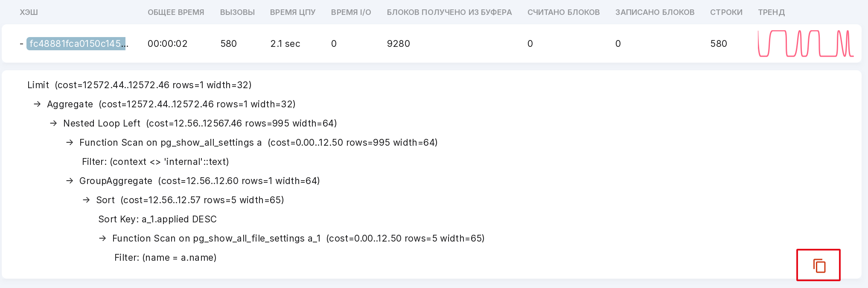Click the arrow icon before Sort node
The width and height of the screenshot is (868, 288).
coord(86,200)
